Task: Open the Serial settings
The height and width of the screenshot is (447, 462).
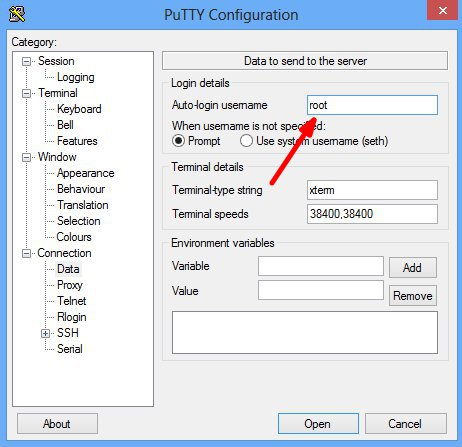Action: (70, 349)
